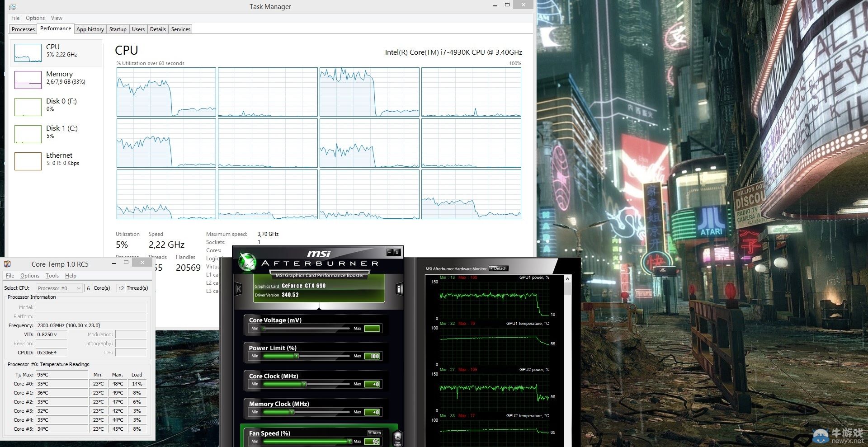Open the Afterburner info i button

pyautogui.click(x=399, y=289)
